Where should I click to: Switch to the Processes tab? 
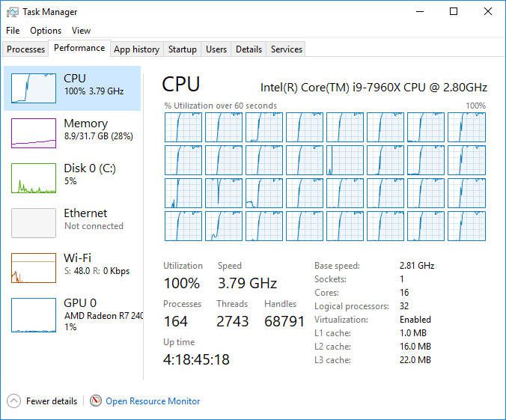[x=25, y=49]
